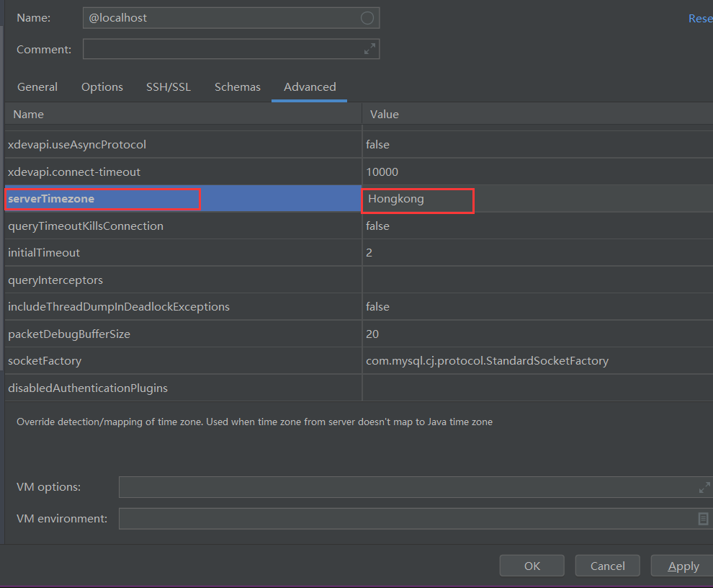Expand the Comment field editor icon
Screen dimensions: 713x588
pos(369,49)
